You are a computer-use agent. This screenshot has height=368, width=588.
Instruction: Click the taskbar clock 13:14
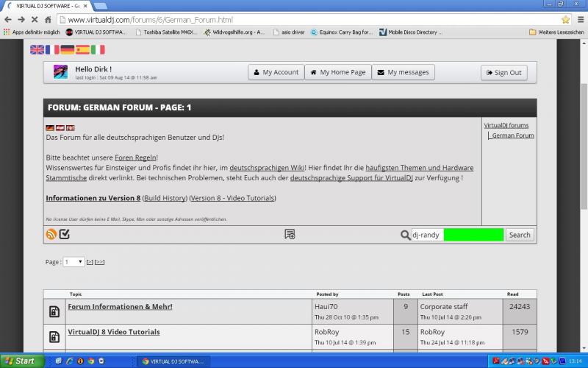pos(576,361)
